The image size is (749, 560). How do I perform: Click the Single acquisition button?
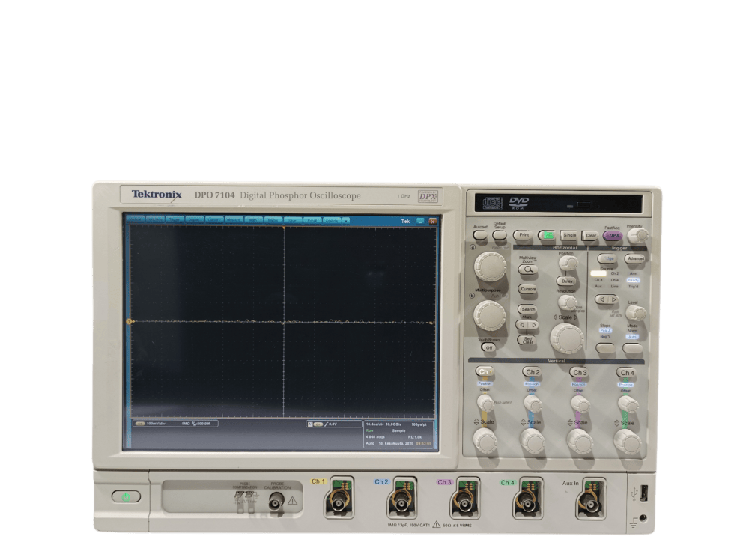click(x=569, y=235)
